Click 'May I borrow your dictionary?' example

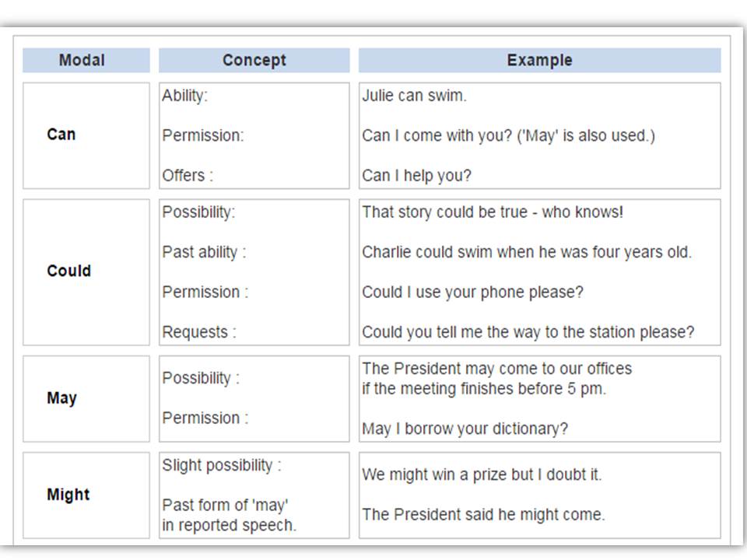point(465,429)
